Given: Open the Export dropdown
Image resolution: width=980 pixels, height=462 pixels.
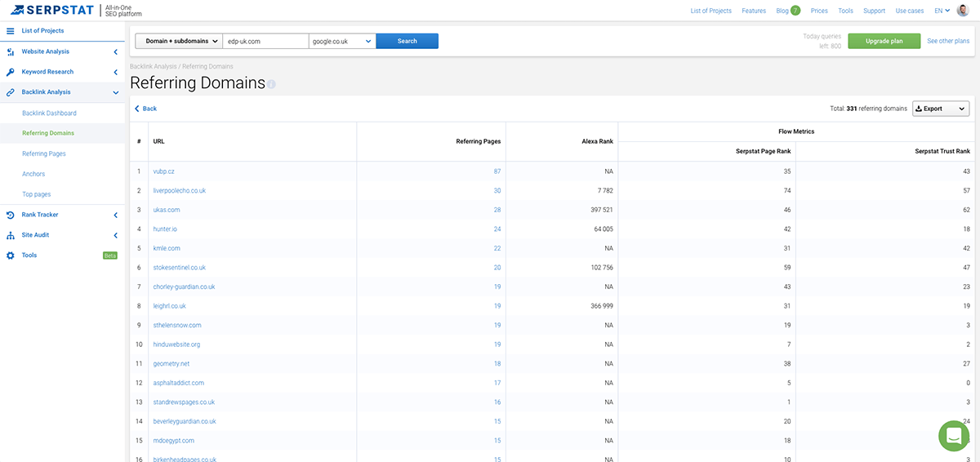Looking at the screenshot, I should pos(940,109).
